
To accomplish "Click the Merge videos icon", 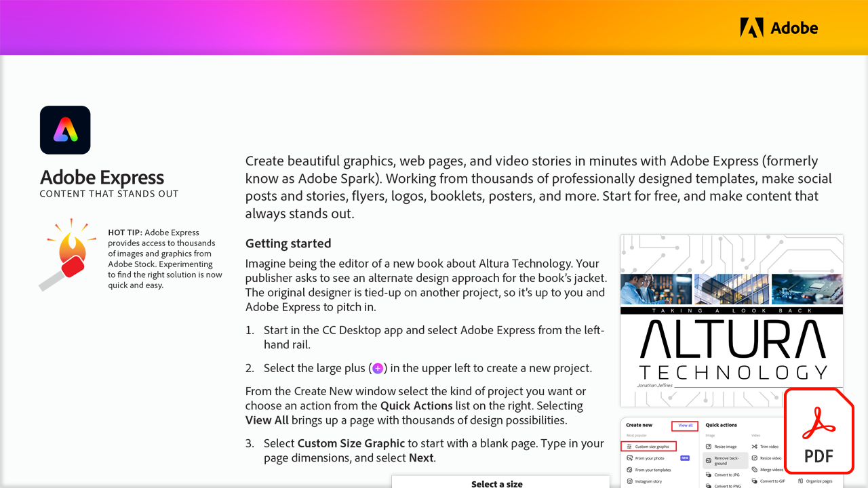I will 755,470.
